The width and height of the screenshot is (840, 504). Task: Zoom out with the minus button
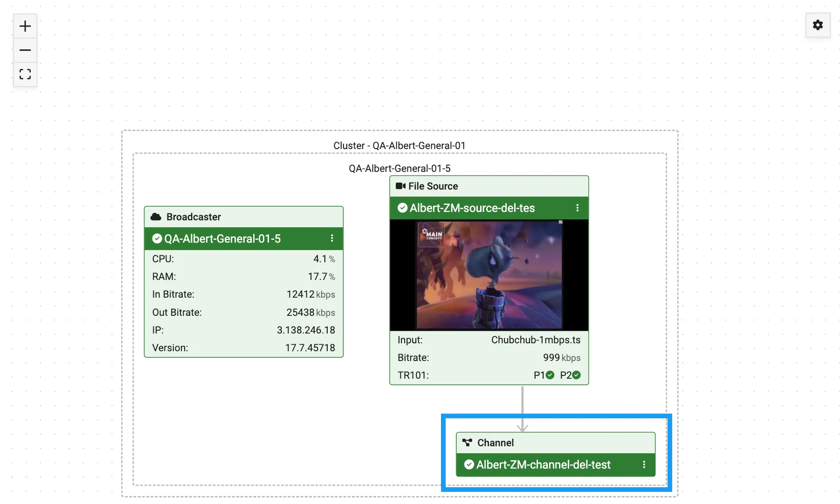coord(25,50)
